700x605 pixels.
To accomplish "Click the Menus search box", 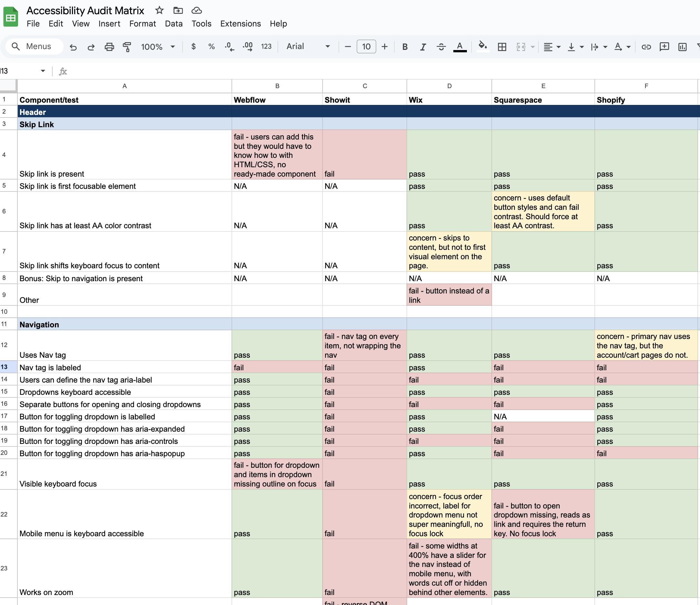I will tap(34, 46).
